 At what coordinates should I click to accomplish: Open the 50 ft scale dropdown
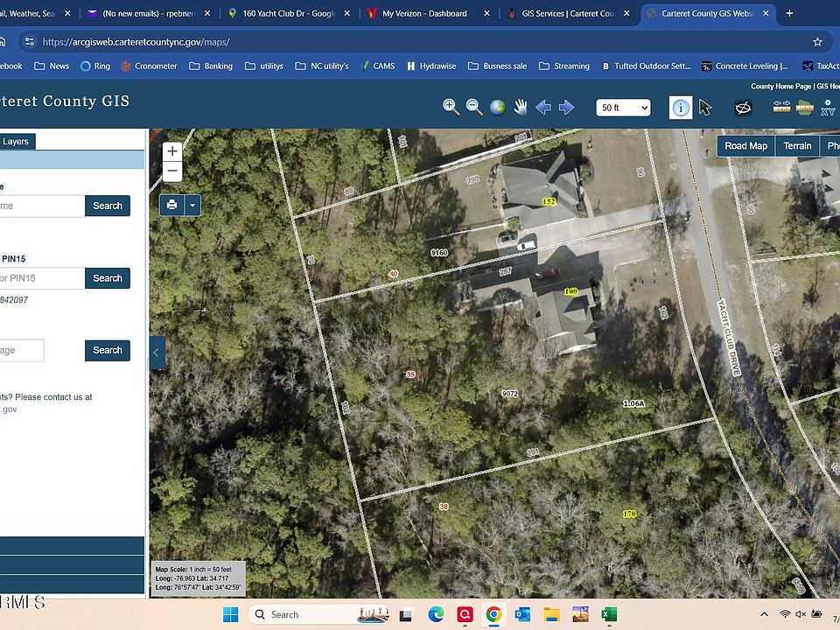click(x=624, y=108)
